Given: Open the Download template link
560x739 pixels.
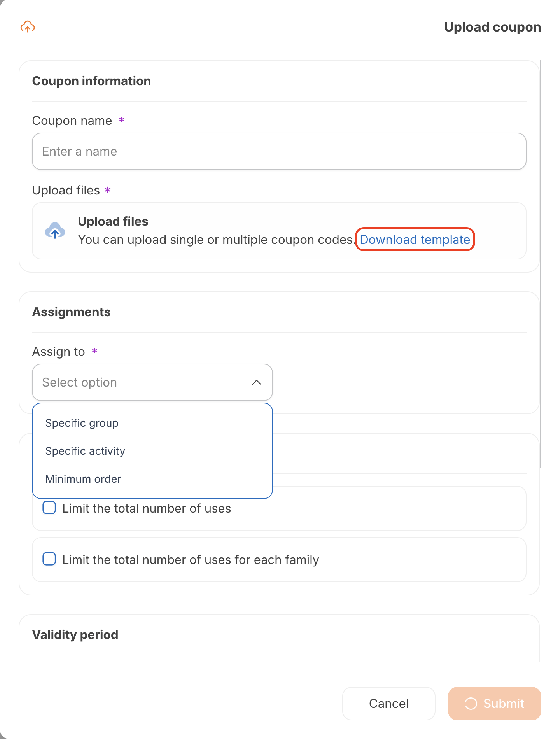Looking at the screenshot, I should tap(415, 240).
